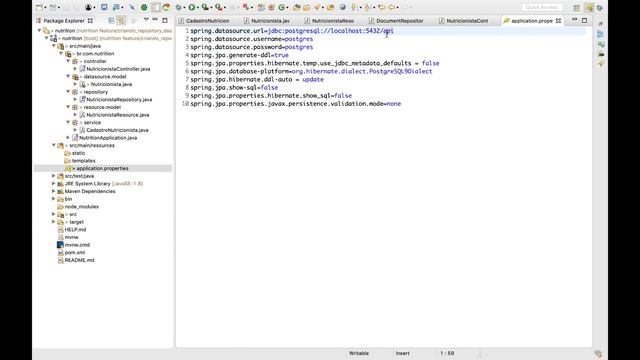Switch to the NutricionistaCont editor tab
Image resolution: width=640 pixels, height=360 pixels.
467,20
